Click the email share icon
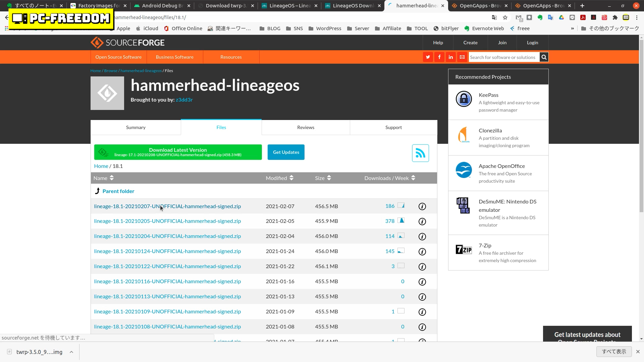This screenshot has height=362, width=644. click(462, 57)
